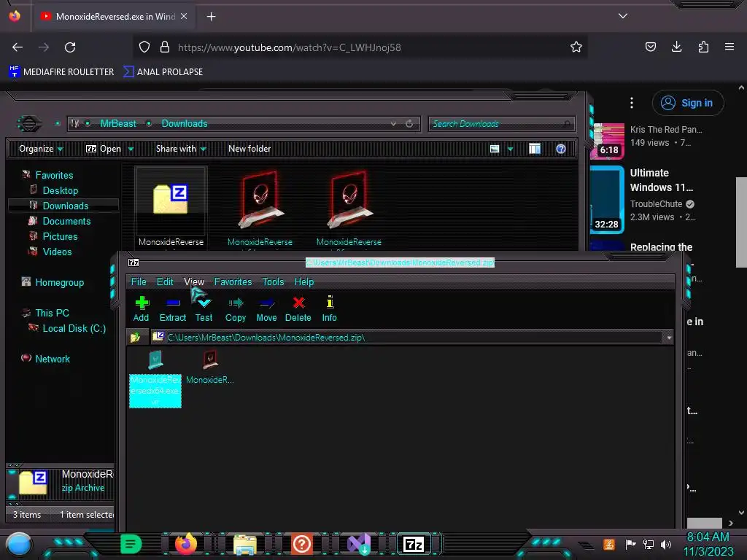Select Homegroup in Explorer sidebar

click(x=60, y=282)
